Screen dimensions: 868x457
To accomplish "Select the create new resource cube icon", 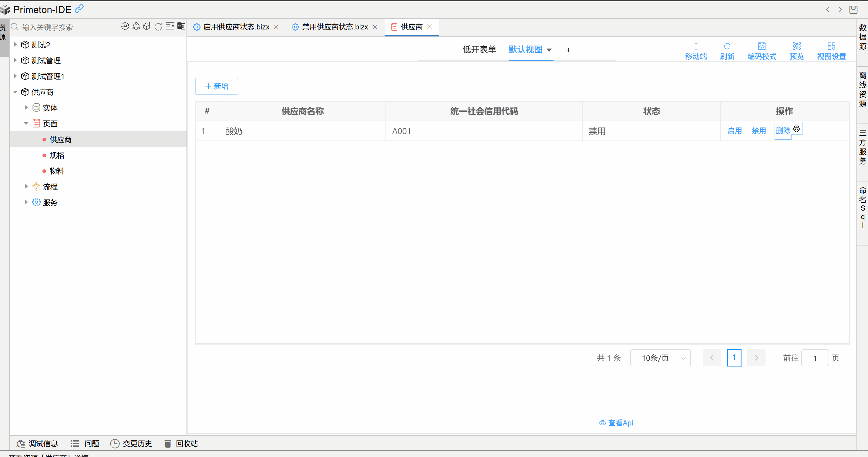I will tap(147, 26).
